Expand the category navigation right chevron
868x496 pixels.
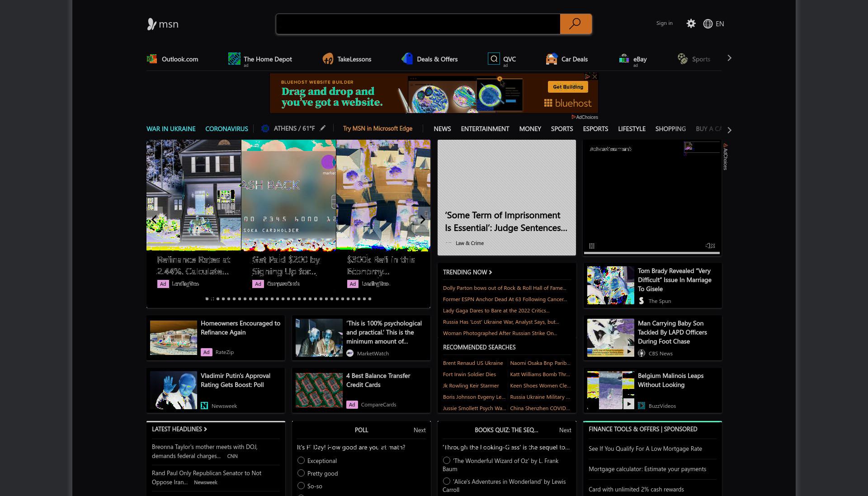[729, 130]
